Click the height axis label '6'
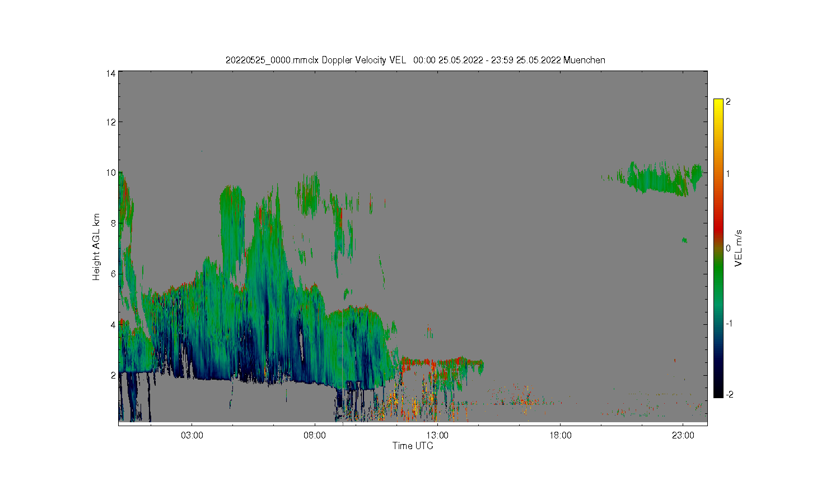 pos(114,274)
